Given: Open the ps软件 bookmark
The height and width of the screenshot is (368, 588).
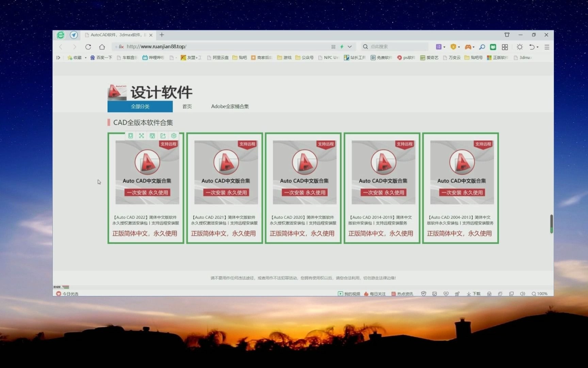Looking at the screenshot, I should [x=406, y=58].
